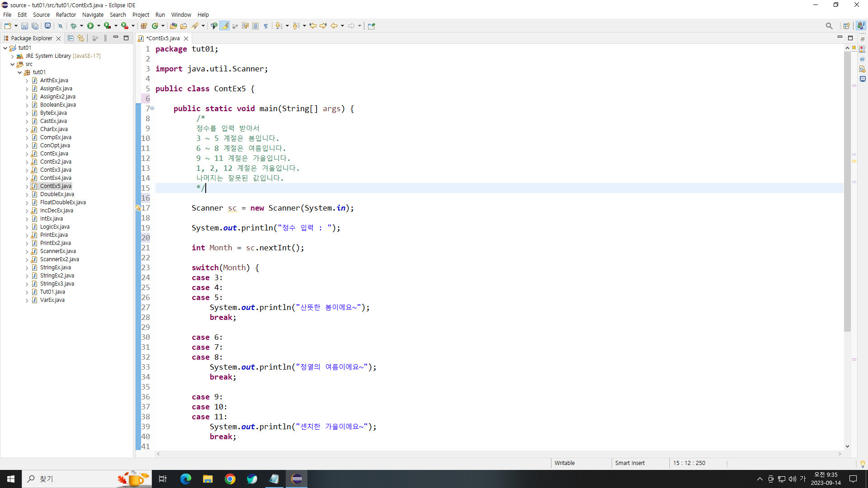Toggle Mark Occurrences highlighter button
The image size is (868, 488).
point(225,26)
